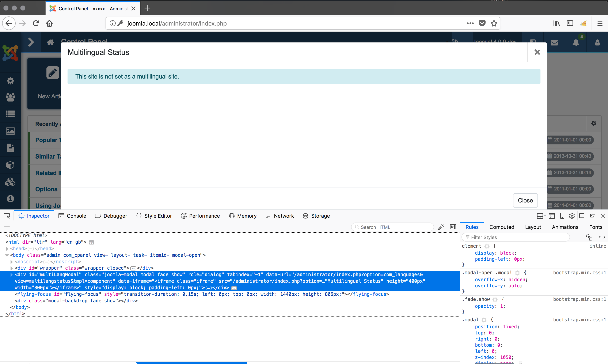The image size is (608, 364).
Task: Select the Fonts sidebar tab
Action: (x=596, y=227)
